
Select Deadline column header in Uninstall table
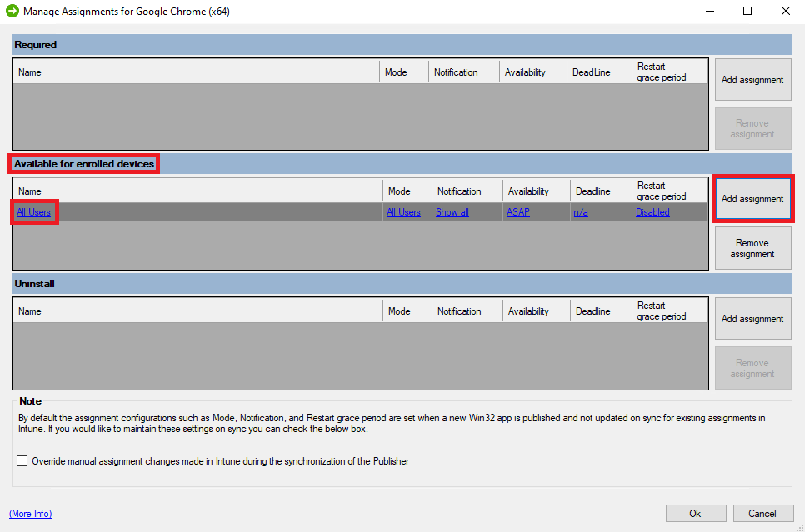pos(601,311)
